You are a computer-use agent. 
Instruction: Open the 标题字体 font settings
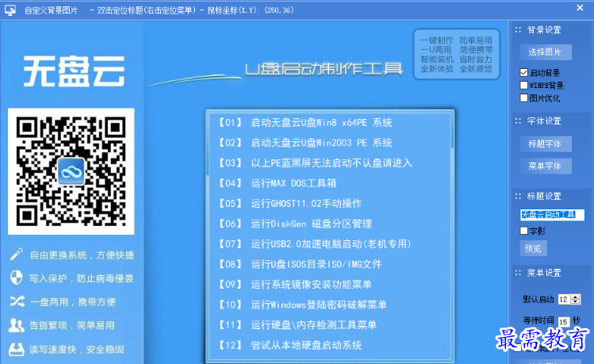coord(545,144)
